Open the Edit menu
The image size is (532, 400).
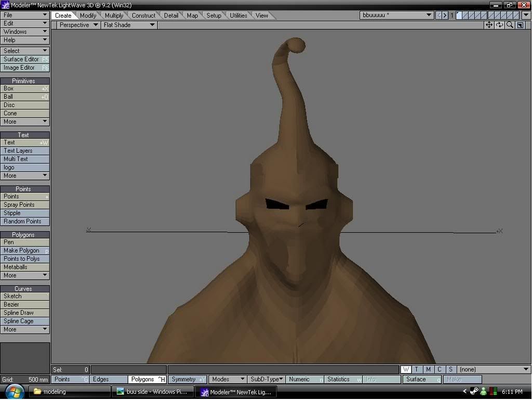pyautogui.click(x=25, y=23)
